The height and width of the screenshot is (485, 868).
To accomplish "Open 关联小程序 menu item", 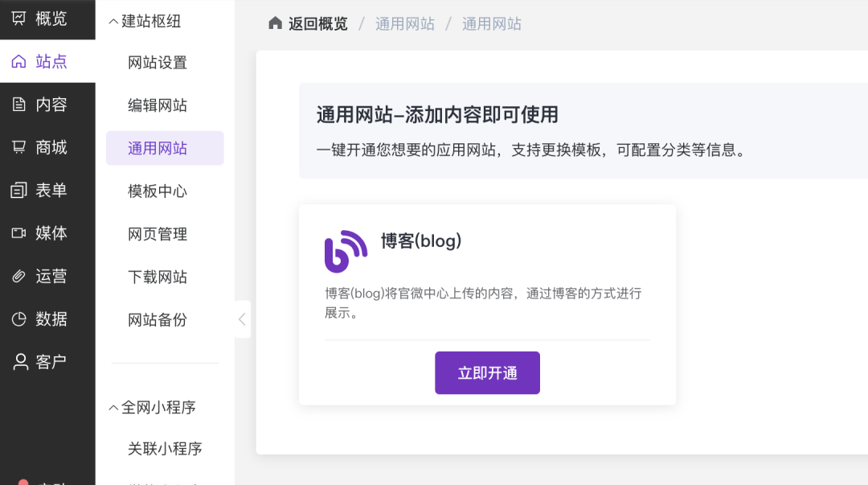I will point(165,449).
